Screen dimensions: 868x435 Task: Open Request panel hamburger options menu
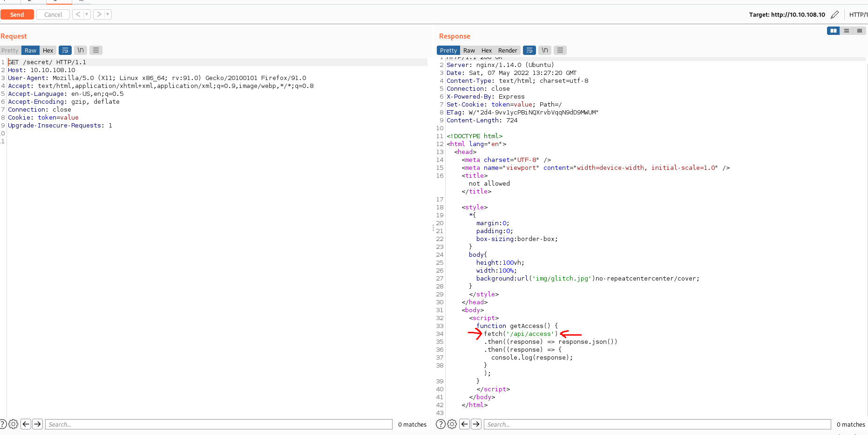pos(96,50)
